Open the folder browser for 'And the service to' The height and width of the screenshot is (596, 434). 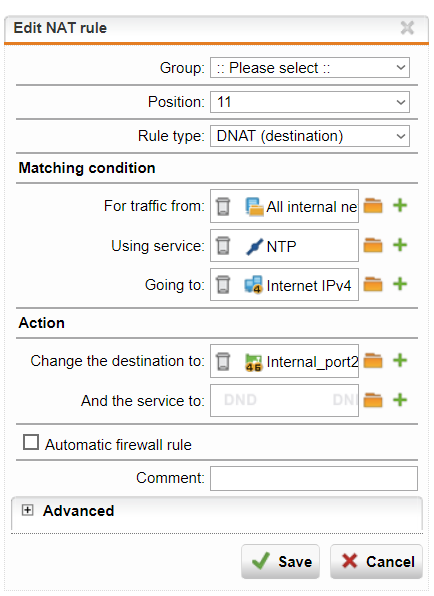coord(373,400)
